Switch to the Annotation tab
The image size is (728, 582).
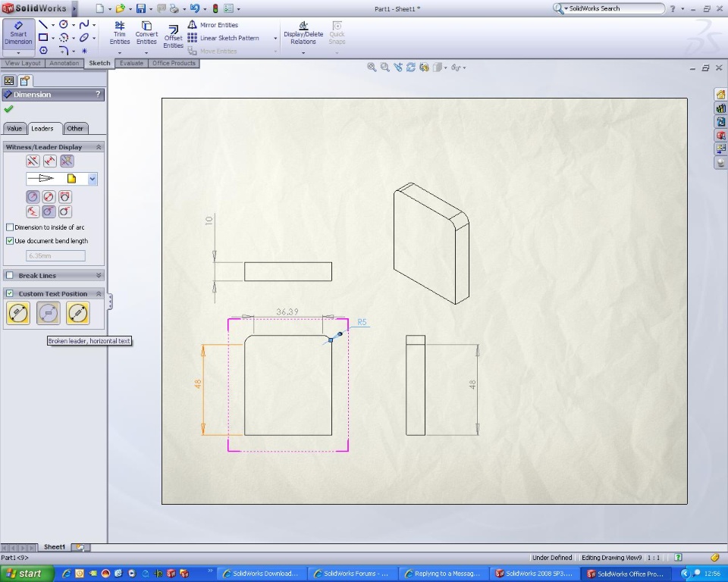coord(64,63)
